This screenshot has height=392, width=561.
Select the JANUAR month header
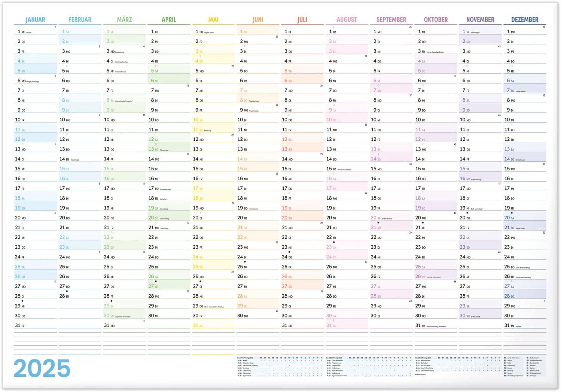click(35, 19)
